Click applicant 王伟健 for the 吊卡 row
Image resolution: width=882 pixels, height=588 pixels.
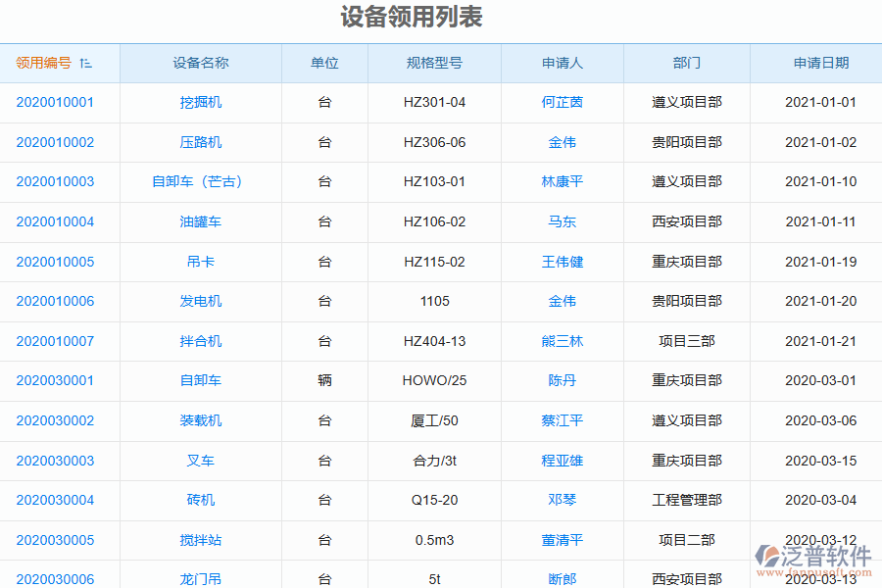pyautogui.click(x=561, y=262)
